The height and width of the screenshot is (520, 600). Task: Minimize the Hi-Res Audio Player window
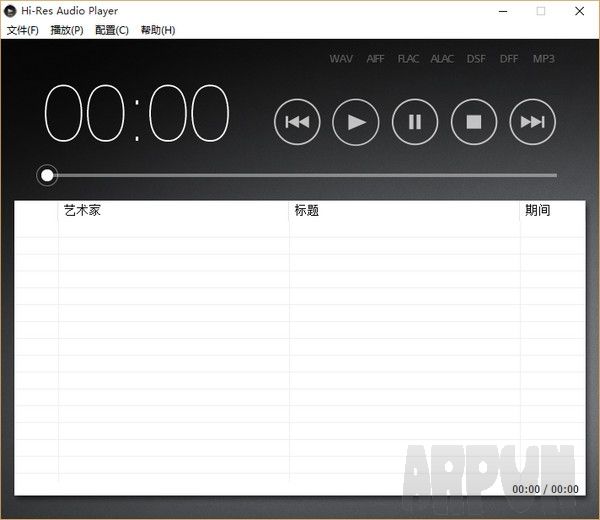click(503, 11)
